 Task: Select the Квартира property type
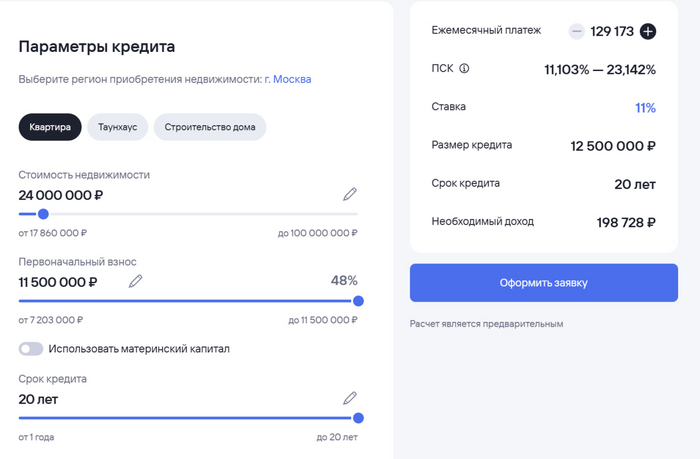pos(50,127)
